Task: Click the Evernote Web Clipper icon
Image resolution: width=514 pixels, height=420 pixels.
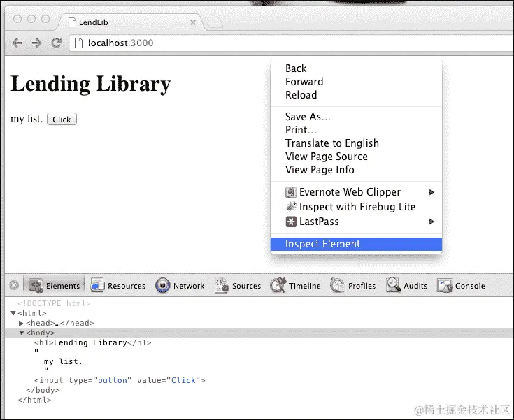Action: click(291, 192)
